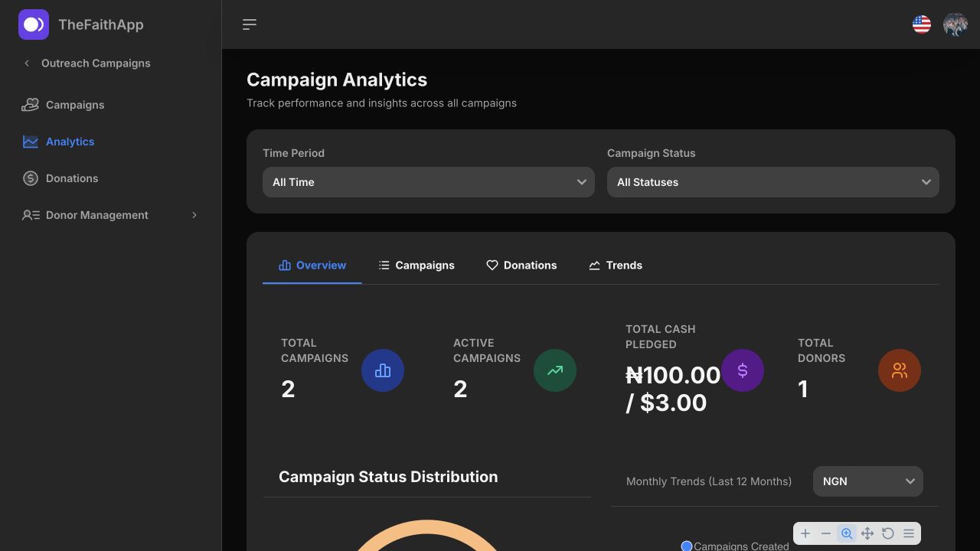This screenshot has height=551, width=980.
Task: Click Track performance and insights subtitle
Action: [x=381, y=103]
